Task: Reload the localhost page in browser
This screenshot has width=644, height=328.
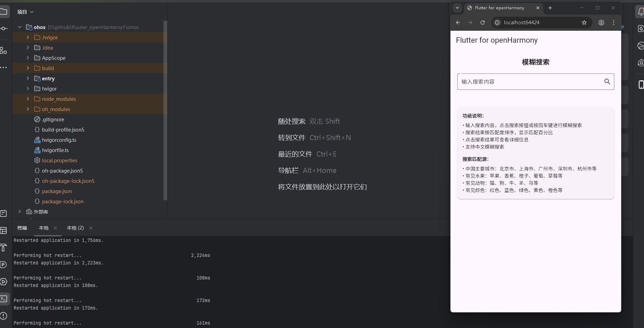Action: [x=483, y=23]
